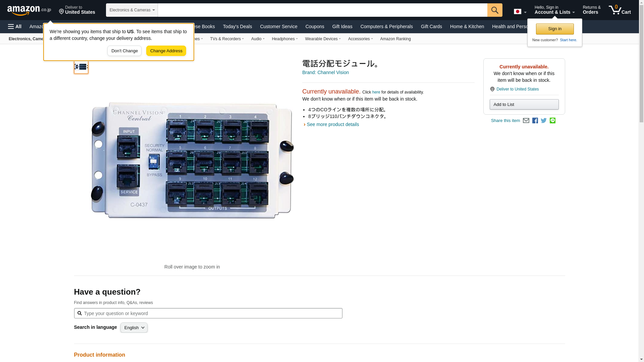
Task: Share this item on Twitter
Action: (x=544, y=121)
